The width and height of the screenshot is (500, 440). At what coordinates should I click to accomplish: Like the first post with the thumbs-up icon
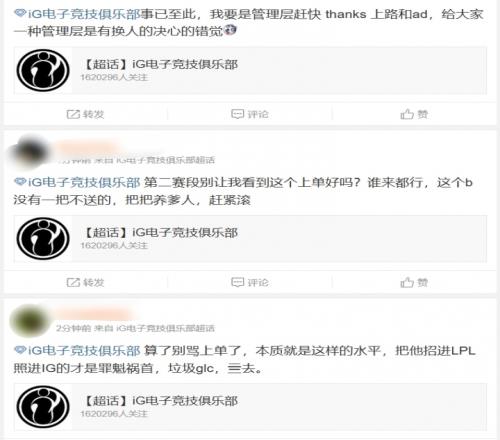(407, 114)
